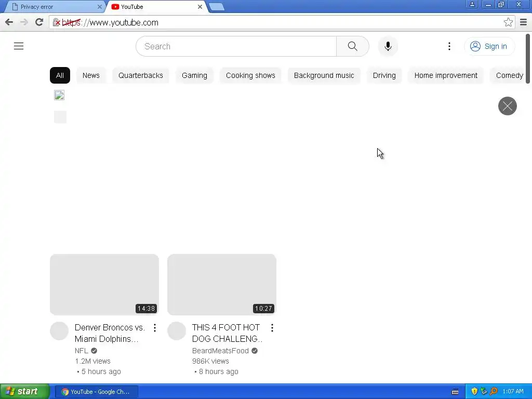532x399 pixels.
Task: Select the News filter chip
Action: coord(91,75)
